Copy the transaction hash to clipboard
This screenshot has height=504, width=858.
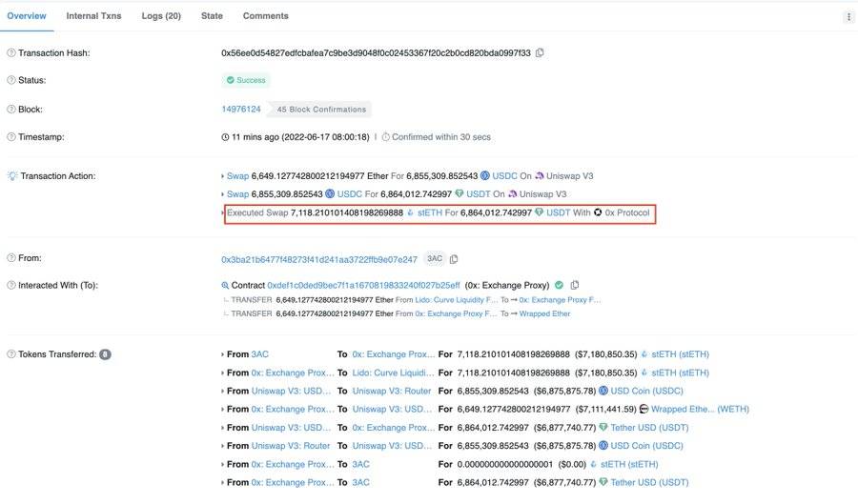tap(540, 52)
